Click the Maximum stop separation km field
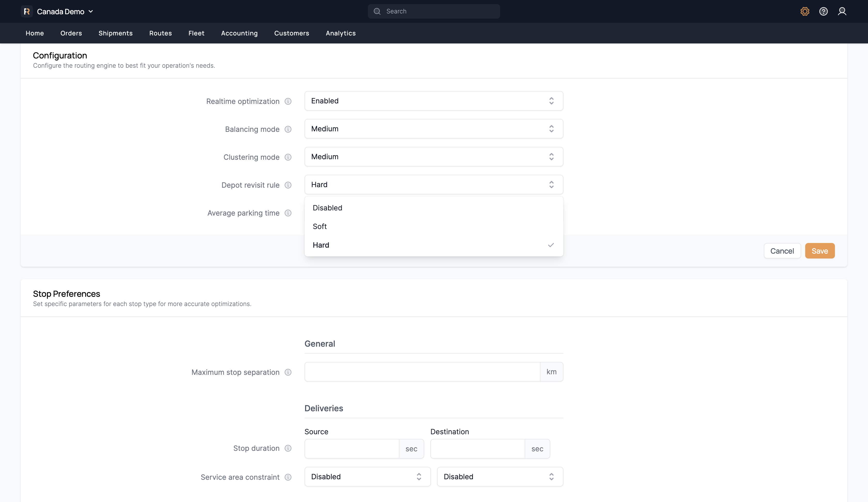The height and width of the screenshot is (502, 868). pyautogui.click(x=422, y=372)
